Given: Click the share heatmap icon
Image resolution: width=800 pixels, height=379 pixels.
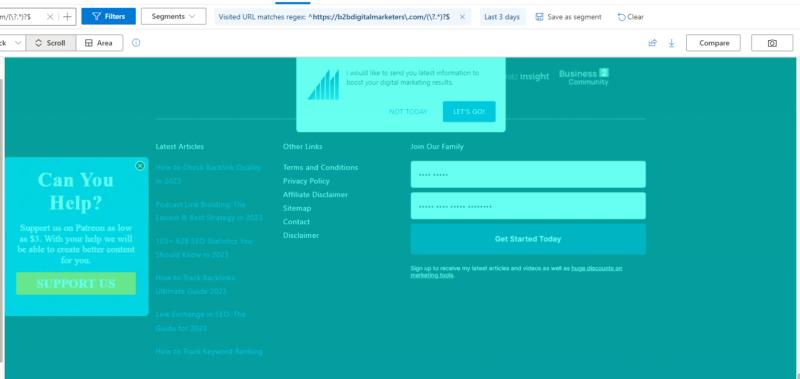Looking at the screenshot, I should [653, 43].
